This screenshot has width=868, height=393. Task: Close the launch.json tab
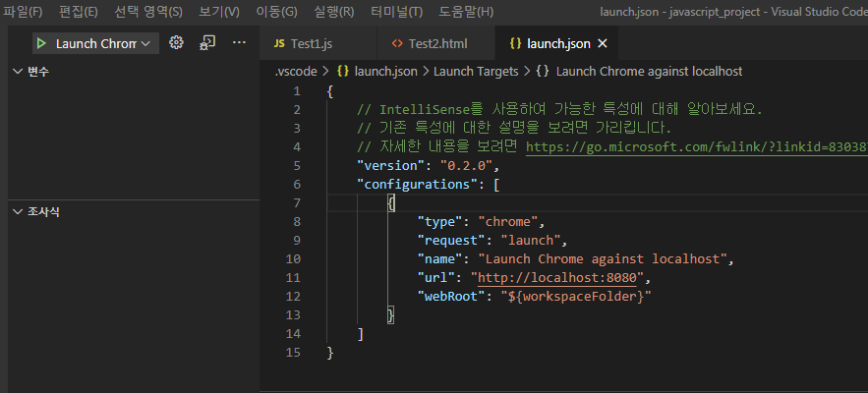[604, 44]
